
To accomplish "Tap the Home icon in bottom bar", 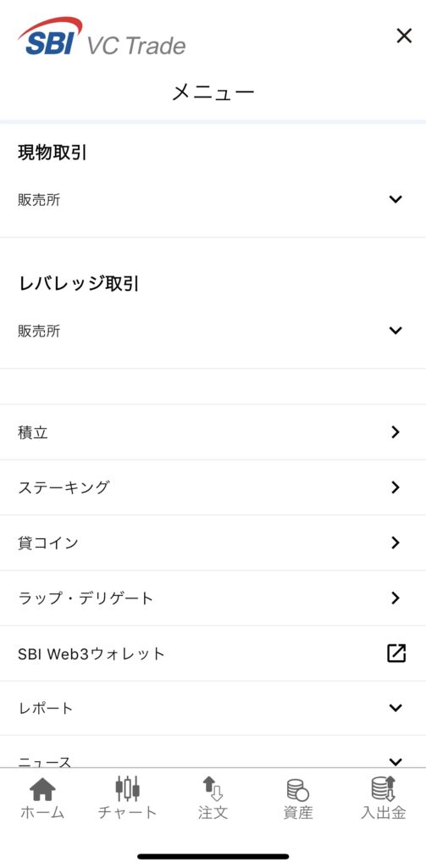I will click(x=42, y=789).
